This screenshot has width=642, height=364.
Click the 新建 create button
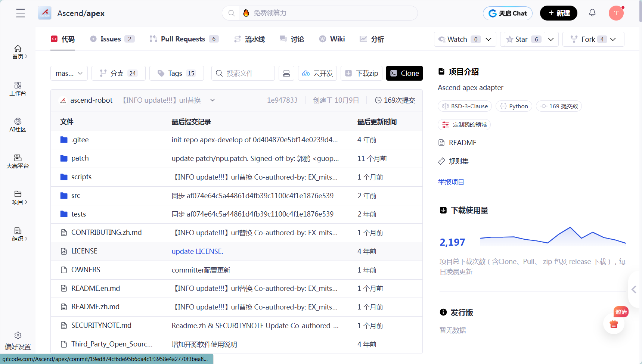click(559, 13)
